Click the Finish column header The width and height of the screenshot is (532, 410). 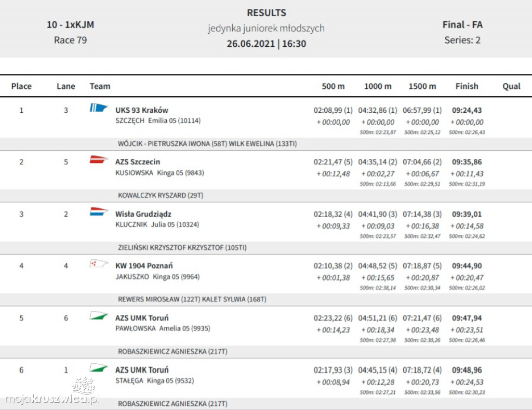pyautogui.click(x=467, y=86)
